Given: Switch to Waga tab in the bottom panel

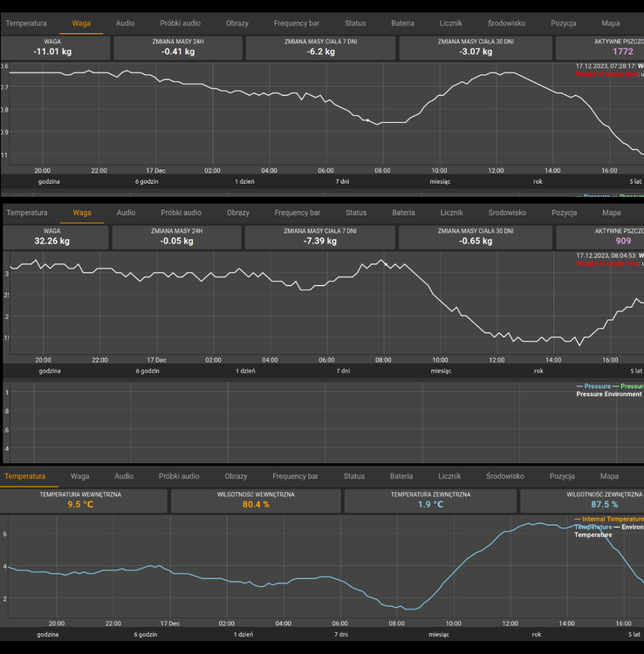Looking at the screenshot, I should (x=80, y=476).
